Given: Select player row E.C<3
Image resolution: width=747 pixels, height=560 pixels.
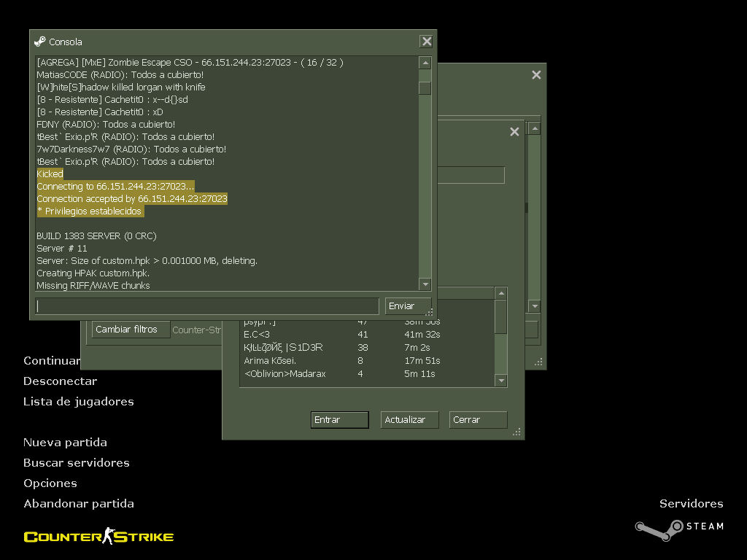Looking at the screenshot, I should coord(368,335).
